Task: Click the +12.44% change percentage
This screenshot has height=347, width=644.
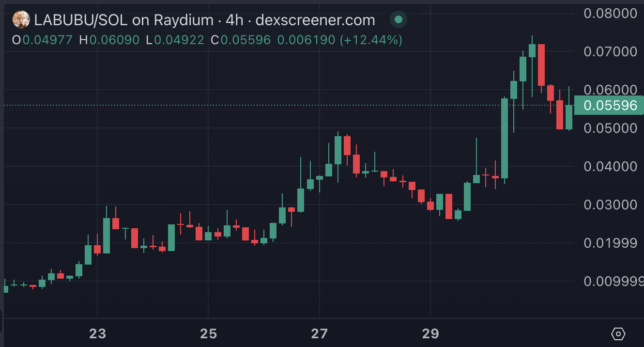Action: tap(371, 40)
